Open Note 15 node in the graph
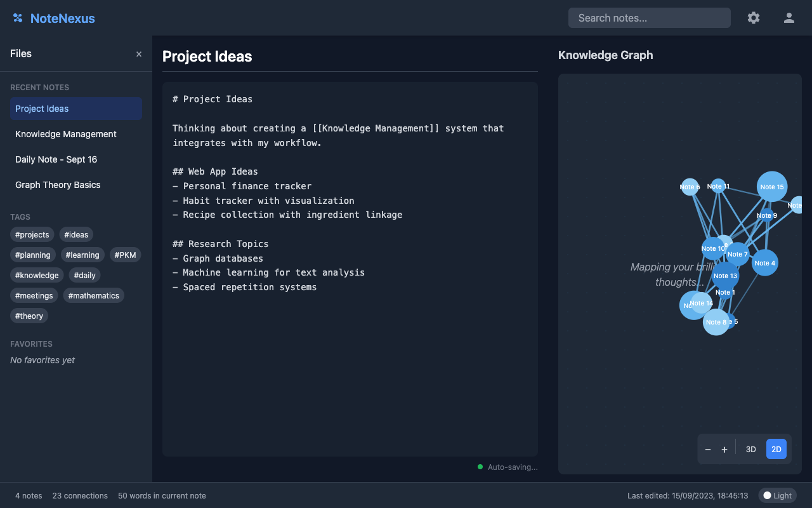Screen dimensions: 812x508 (x=771, y=187)
